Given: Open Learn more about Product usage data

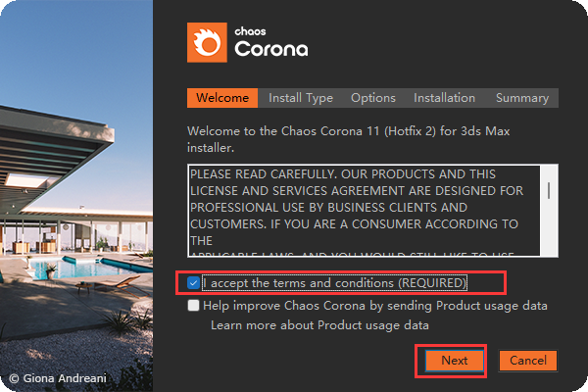Looking at the screenshot, I should [319, 324].
